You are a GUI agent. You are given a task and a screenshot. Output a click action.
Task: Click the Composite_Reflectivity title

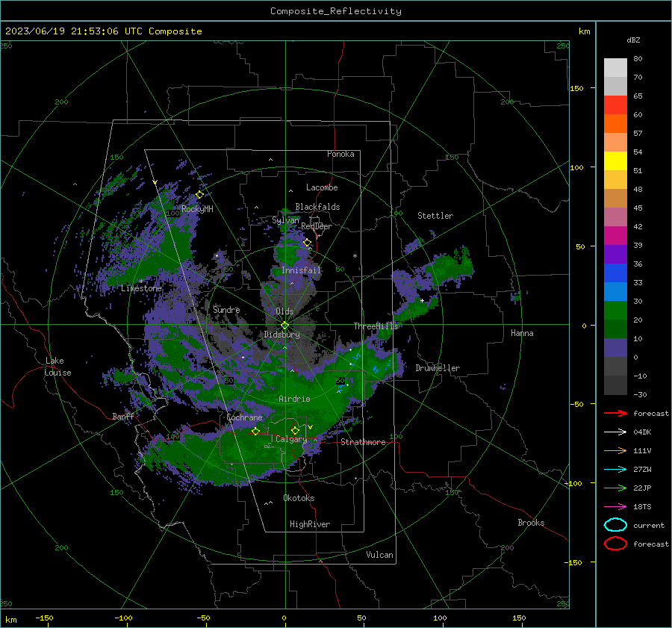tap(335, 11)
